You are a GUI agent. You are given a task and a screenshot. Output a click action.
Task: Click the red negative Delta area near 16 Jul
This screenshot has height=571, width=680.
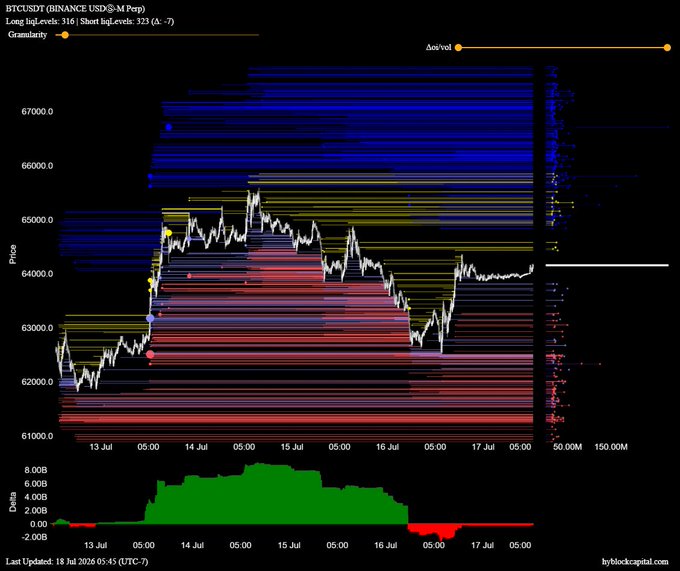(434, 530)
